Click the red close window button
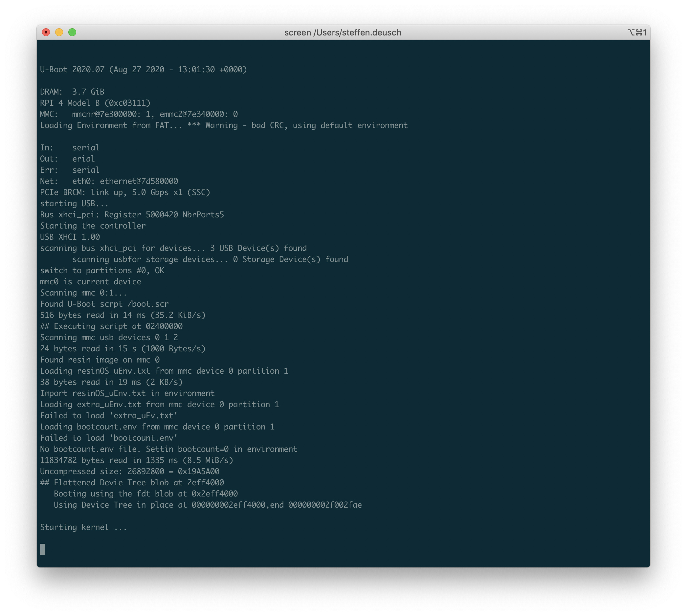The height and width of the screenshot is (616, 687). (x=46, y=32)
